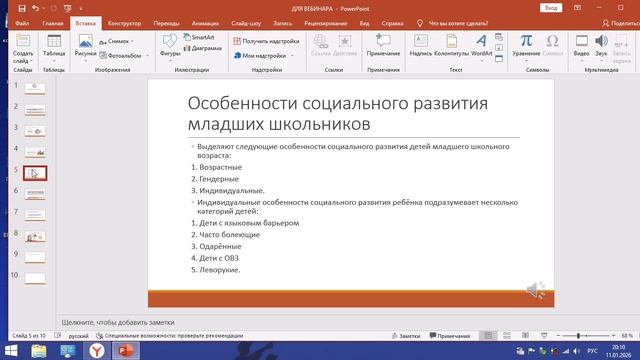Screen dimensions: 640x360
Task: Open the Запись tab
Action: click(x=282, y=23)
